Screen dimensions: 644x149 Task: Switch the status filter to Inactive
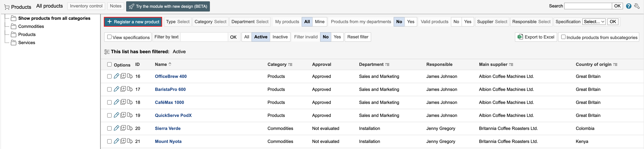tap(280, 37)
